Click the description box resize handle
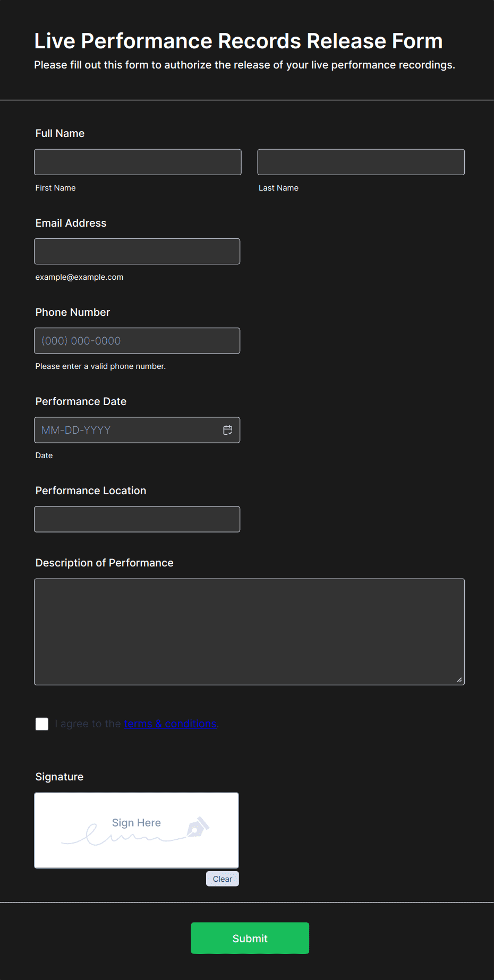The image size is (494, 980). point(459,680)
